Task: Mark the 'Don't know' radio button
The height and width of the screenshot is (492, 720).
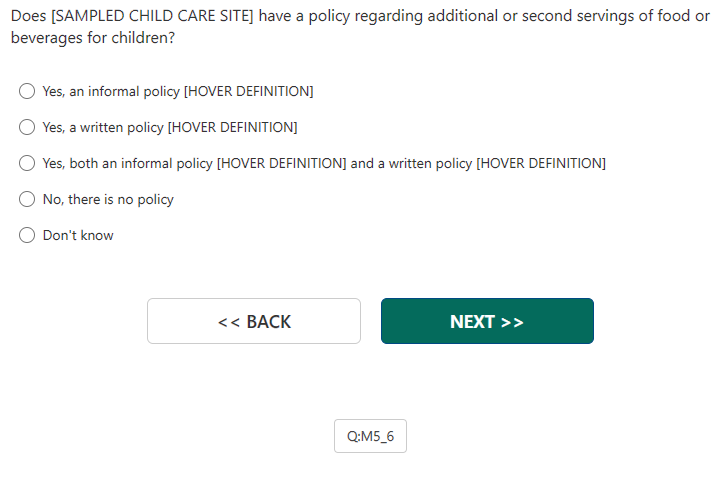Action: (x=28, y=235)
